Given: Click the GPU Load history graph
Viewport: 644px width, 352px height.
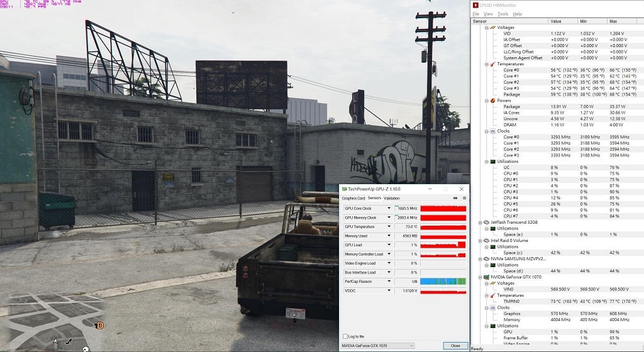Looking at the screenshot, I should (443, 245).
